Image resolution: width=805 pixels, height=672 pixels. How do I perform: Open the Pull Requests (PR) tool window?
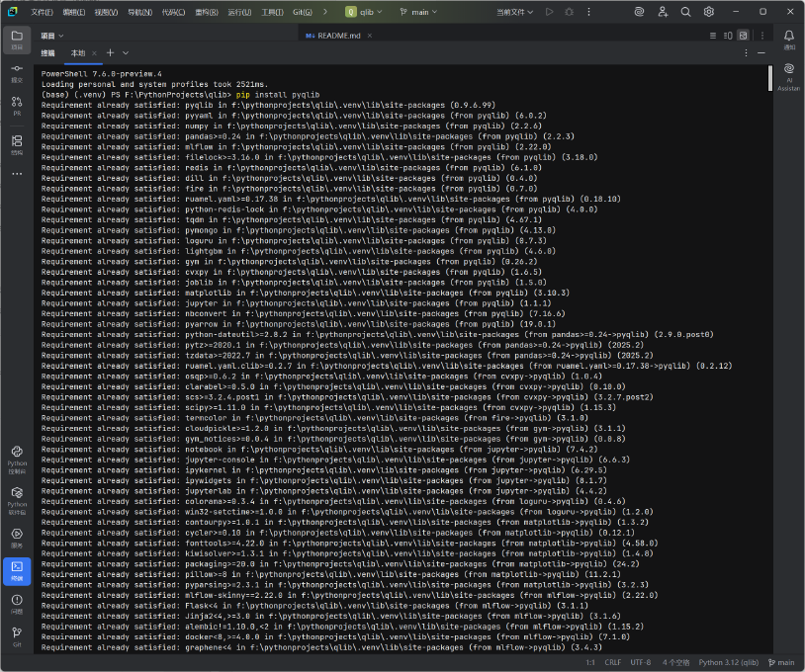(x=17, y=106)
